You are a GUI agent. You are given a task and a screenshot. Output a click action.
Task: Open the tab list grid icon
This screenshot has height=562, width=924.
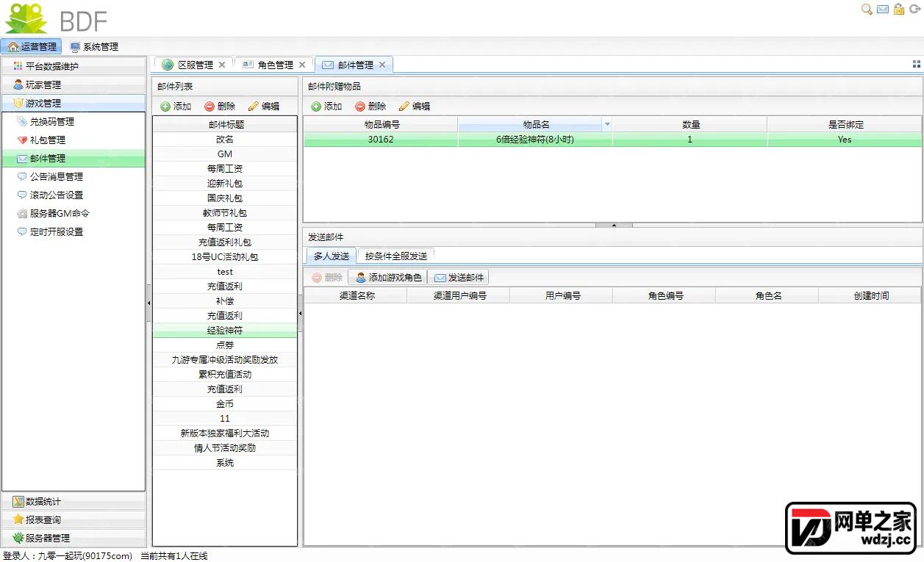[917, 65]
